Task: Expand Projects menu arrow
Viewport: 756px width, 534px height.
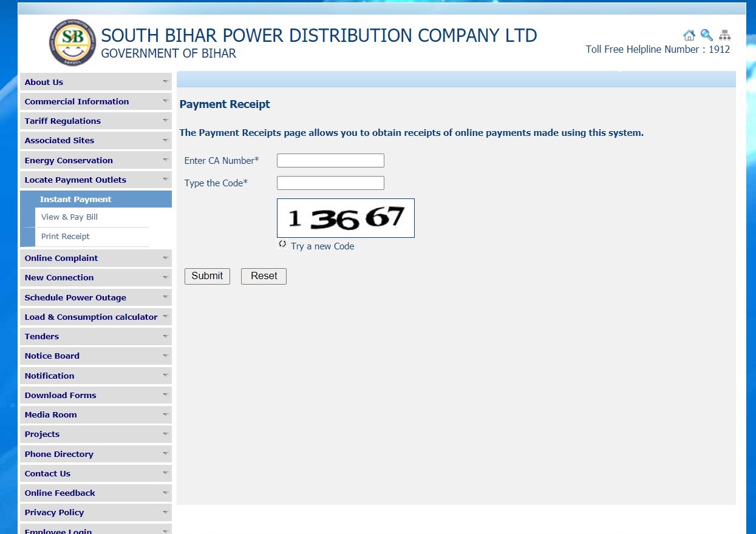Action: pyautogui.click(x=165, y=433)
